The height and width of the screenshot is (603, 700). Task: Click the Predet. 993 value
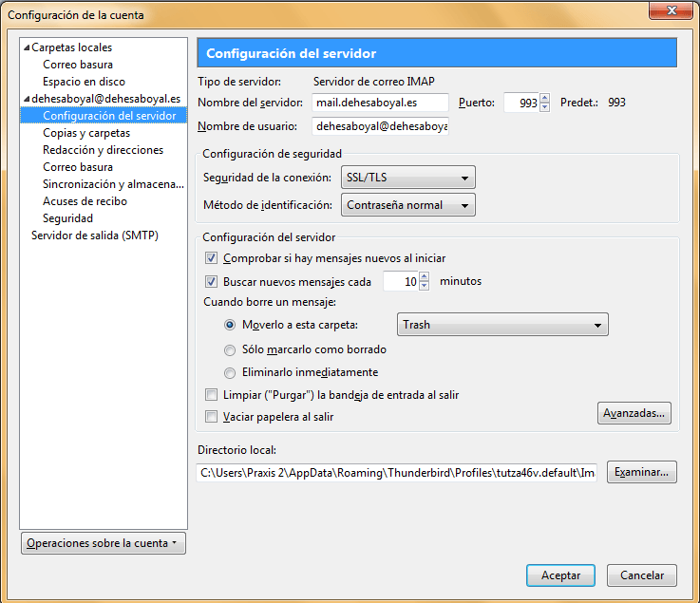click(616, 103)
